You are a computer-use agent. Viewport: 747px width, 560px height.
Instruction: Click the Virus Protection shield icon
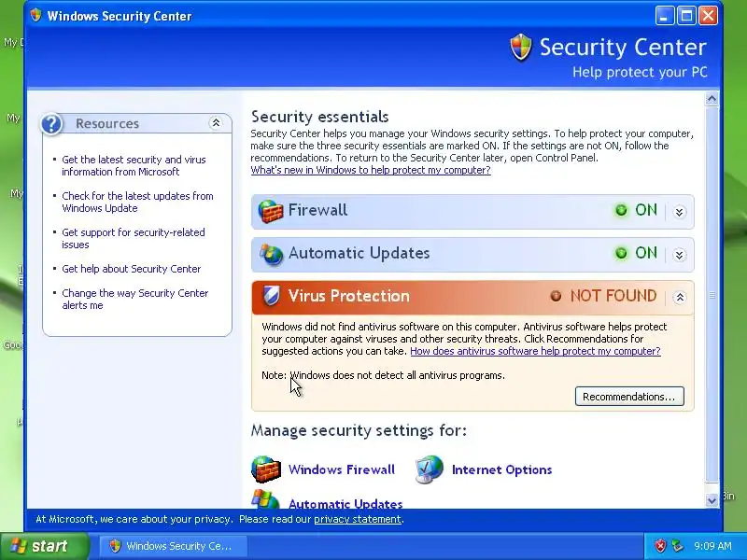coord(271,296)
